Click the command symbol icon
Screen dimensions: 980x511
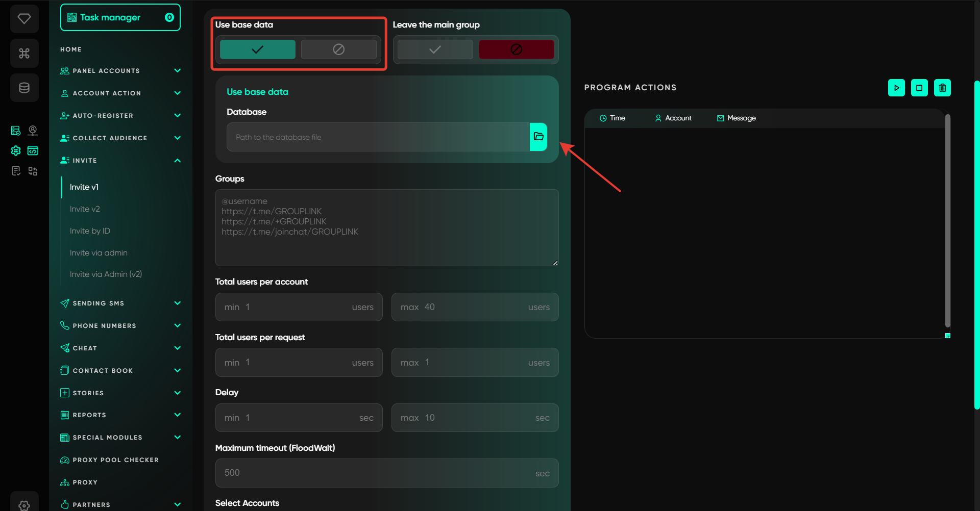click(x=24, y=53)
